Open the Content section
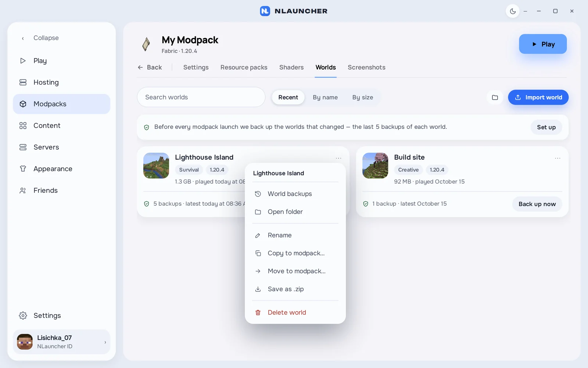The width and height of the screenshot is (588, 368). (61, 125)
